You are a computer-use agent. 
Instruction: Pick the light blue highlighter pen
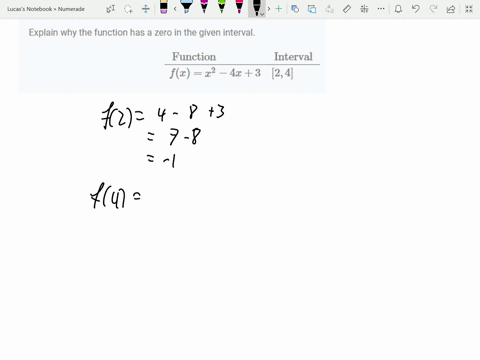(x=186, y=7)
